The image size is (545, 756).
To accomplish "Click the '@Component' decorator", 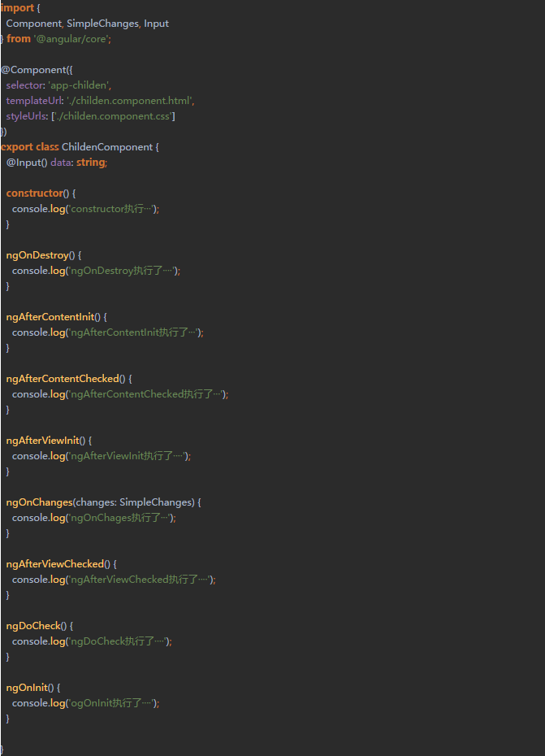I will (x=34, y=70).
